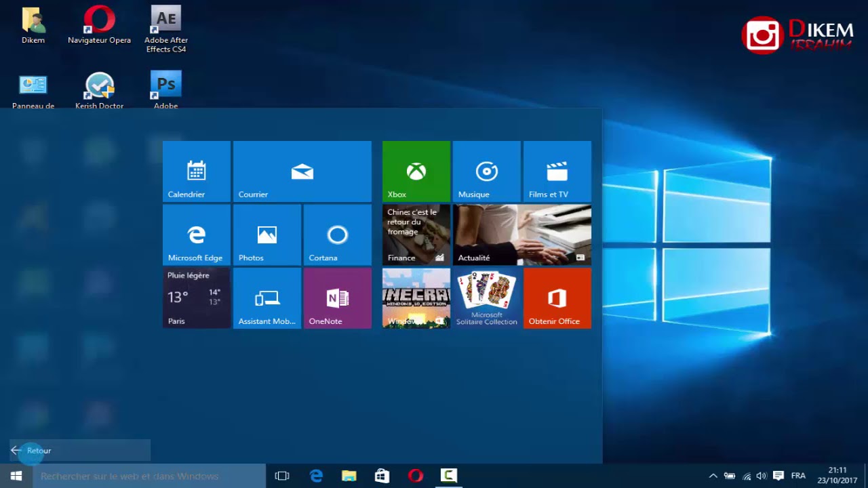868x488 pixels.
Task: Select the Dikem desktop folder
Action: click(x=33, y=26)
